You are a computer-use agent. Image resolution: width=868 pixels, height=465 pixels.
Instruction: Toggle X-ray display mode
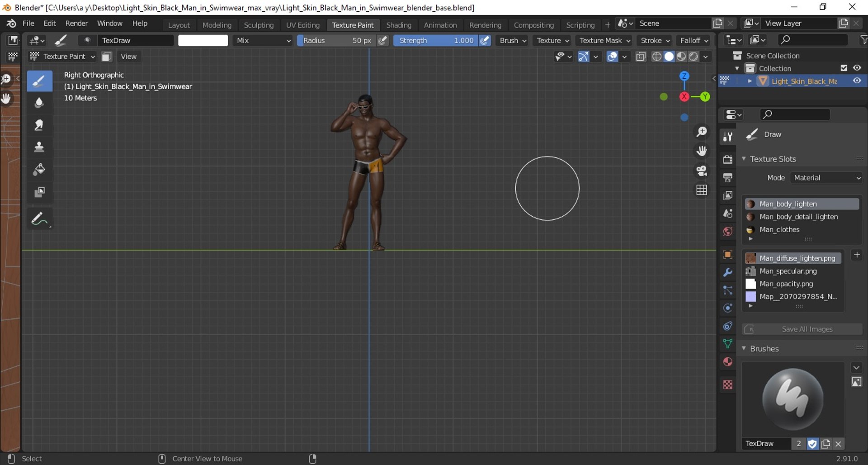click(641, 57)
